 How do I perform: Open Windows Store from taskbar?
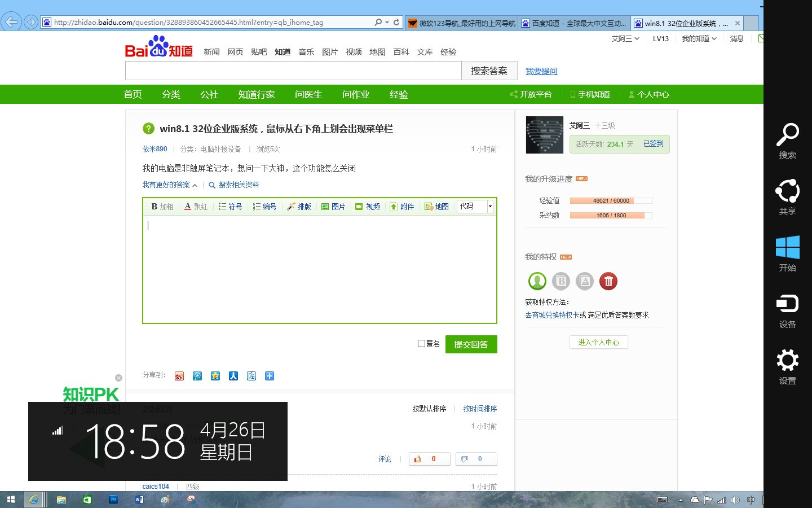point(87,500)
